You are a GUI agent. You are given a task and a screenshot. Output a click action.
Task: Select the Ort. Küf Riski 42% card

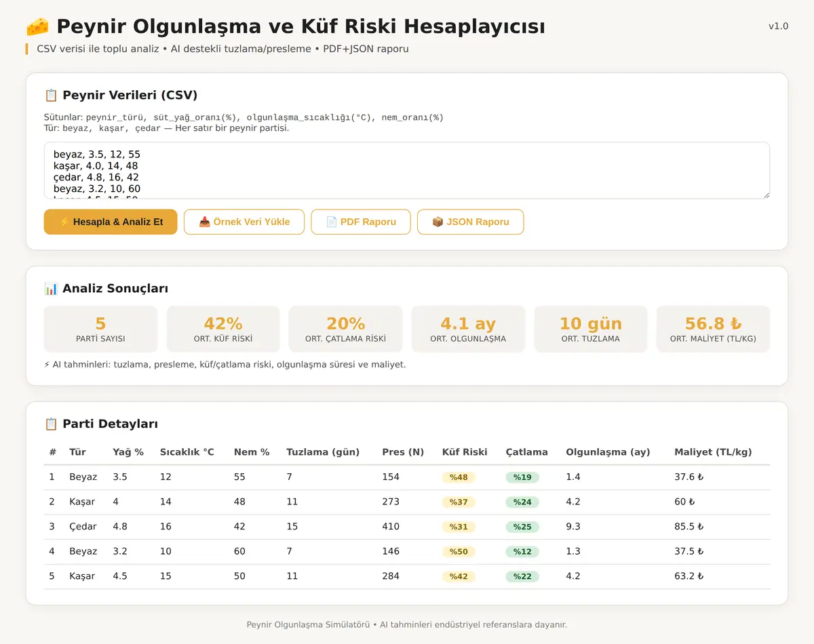coord(223,329)
